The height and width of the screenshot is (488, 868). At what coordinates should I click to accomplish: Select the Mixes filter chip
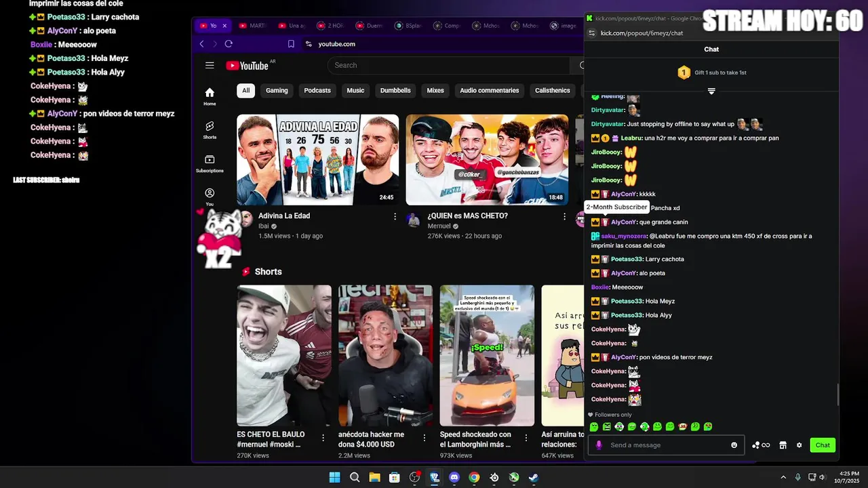point(435,91)
